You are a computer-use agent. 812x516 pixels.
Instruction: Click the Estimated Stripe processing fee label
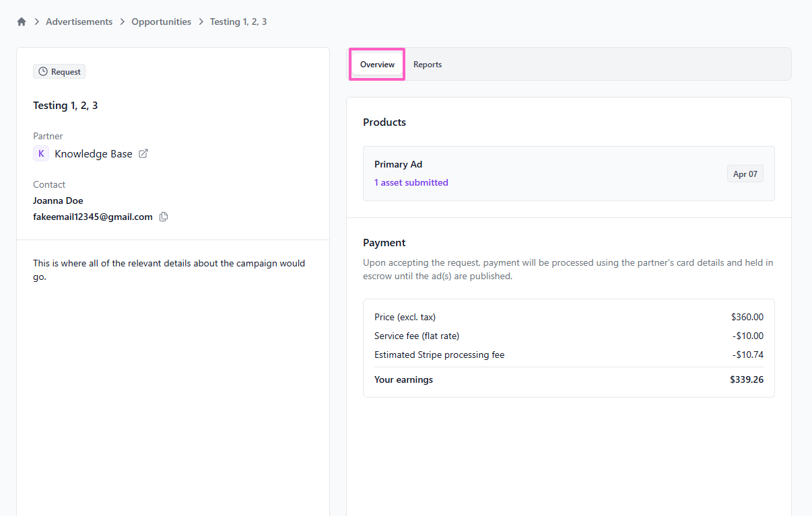coord(439,355)
